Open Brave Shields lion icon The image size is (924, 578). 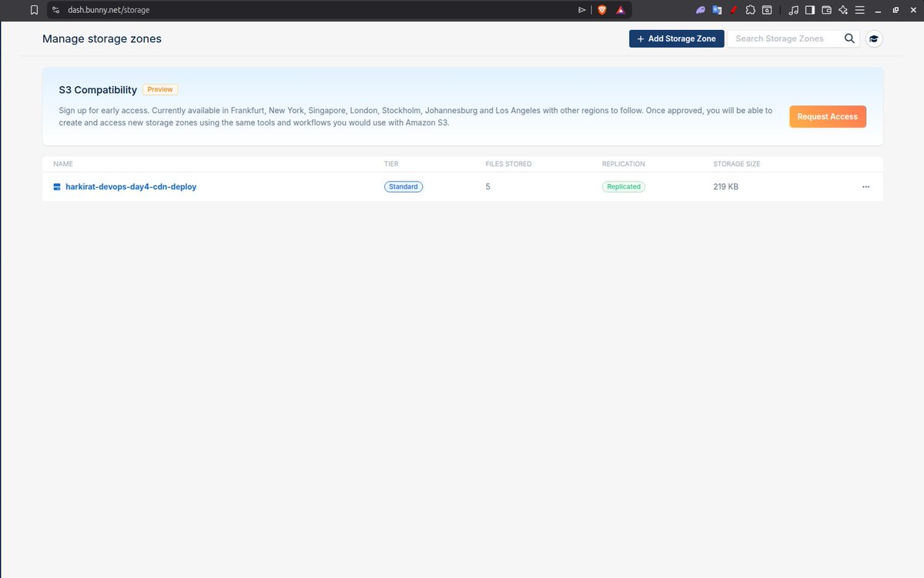[x=602, y=10]
